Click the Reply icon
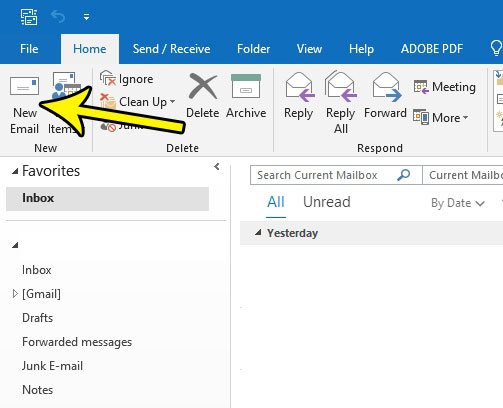This screenshot has height=408, width=503. pyautogui.click(x=299, y=87)
